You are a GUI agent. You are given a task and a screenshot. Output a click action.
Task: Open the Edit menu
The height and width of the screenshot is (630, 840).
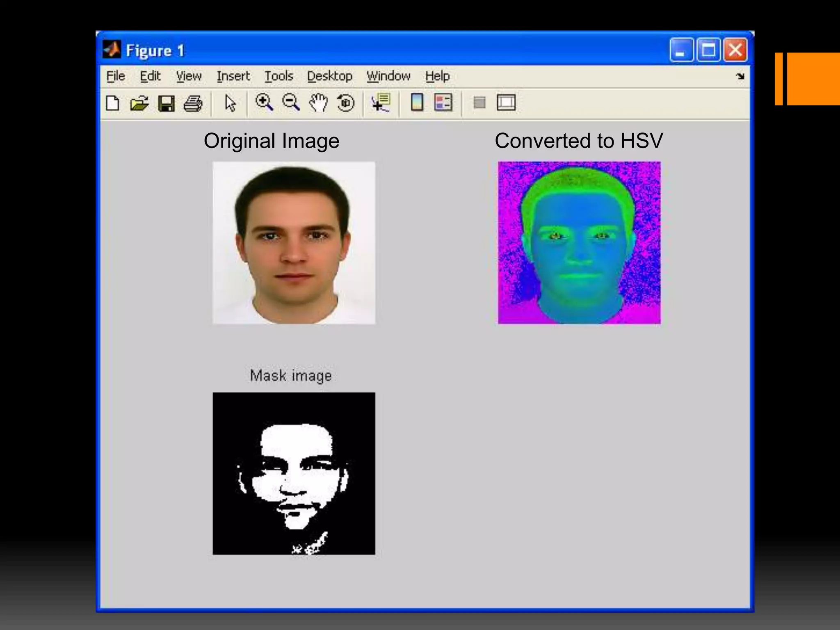pos(150,76)
